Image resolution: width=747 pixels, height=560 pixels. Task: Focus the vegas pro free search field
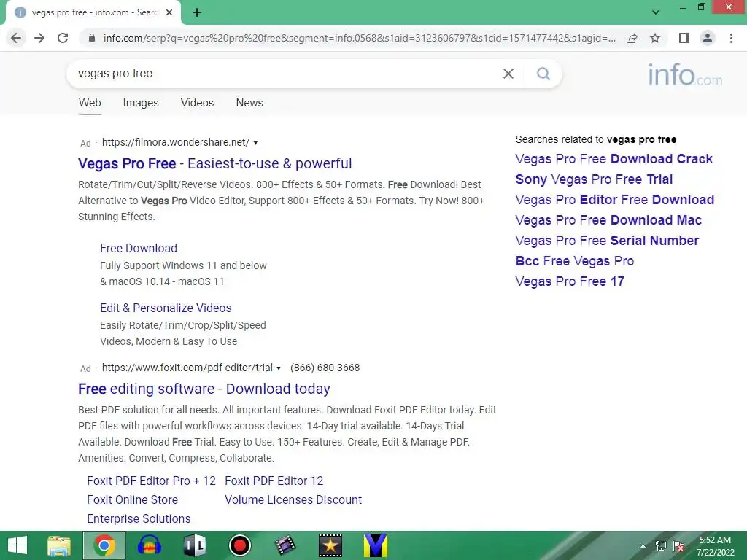point(286,74)
